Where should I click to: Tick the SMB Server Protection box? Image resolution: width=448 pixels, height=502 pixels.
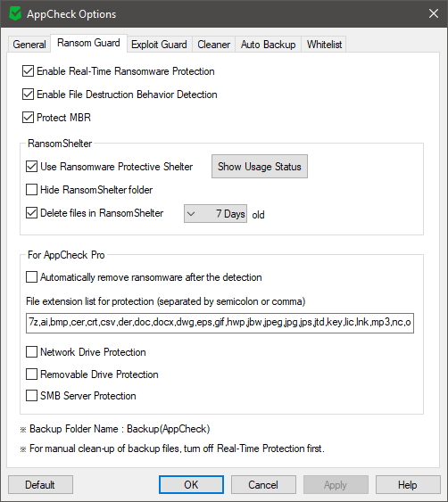[x=31, y=396]
